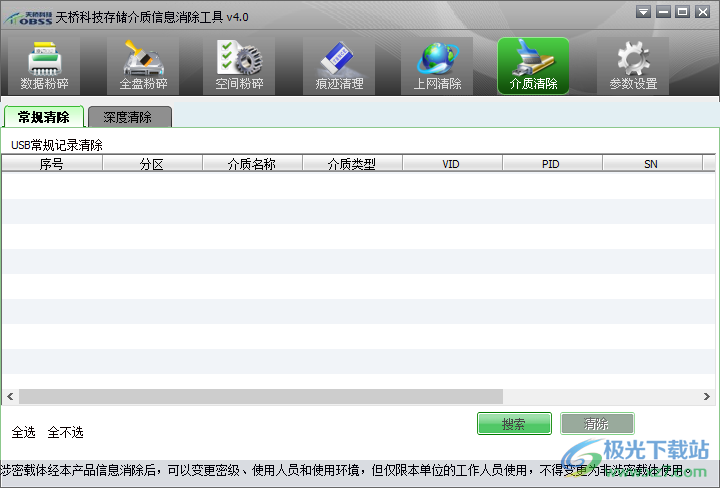
Task: Switch to the 深度清除 tab
Action: point(128,117)
